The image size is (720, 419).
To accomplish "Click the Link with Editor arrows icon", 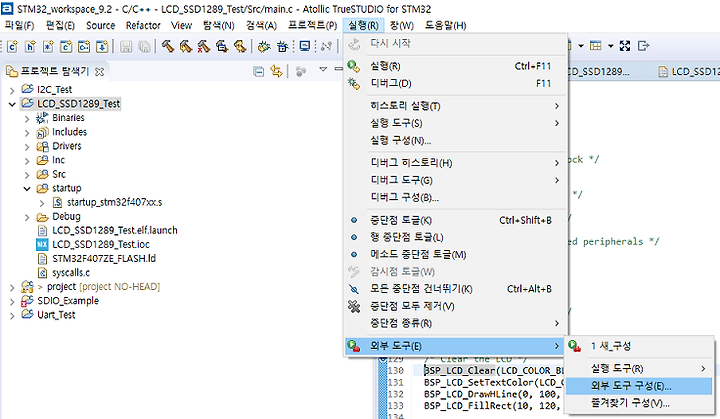I will tap(276, 71).
